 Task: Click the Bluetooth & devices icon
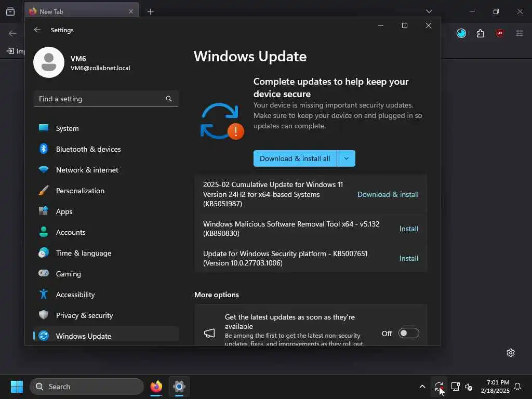pos(44,149)
